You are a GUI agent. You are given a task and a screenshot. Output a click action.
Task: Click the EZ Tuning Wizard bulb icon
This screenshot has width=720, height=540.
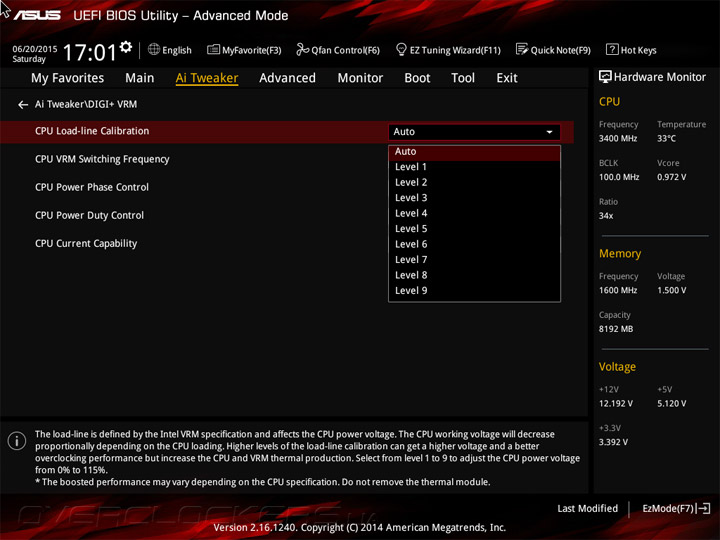(x=401, y=49)
